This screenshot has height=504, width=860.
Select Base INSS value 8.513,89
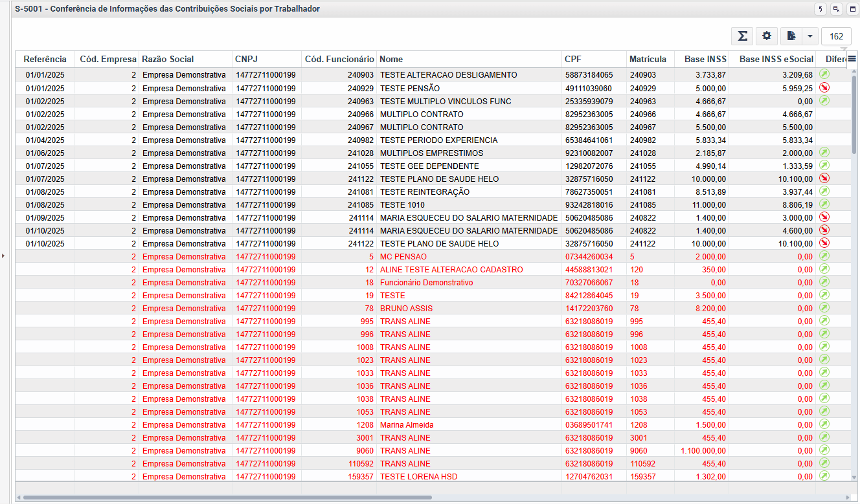(x=701, y=192)
